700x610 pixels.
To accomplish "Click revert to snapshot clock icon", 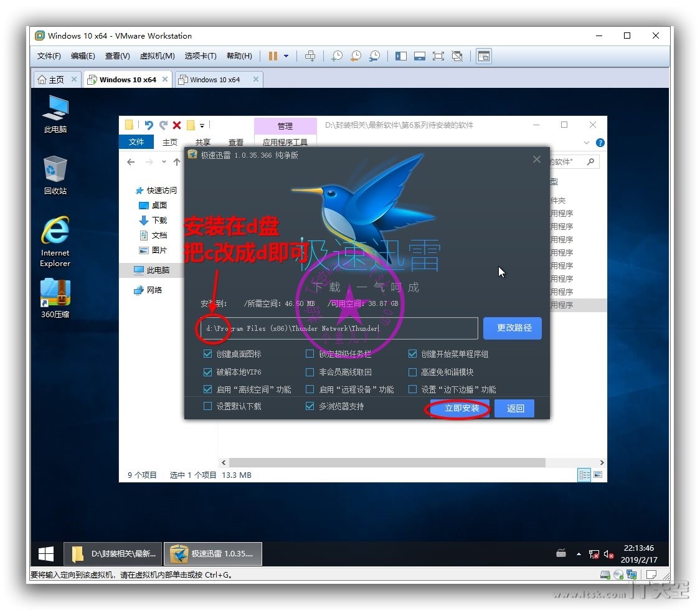I will (356, 56).
